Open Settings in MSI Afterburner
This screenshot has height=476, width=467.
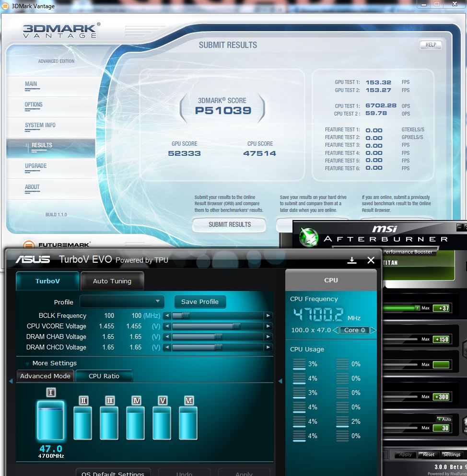tap(452, 454)
